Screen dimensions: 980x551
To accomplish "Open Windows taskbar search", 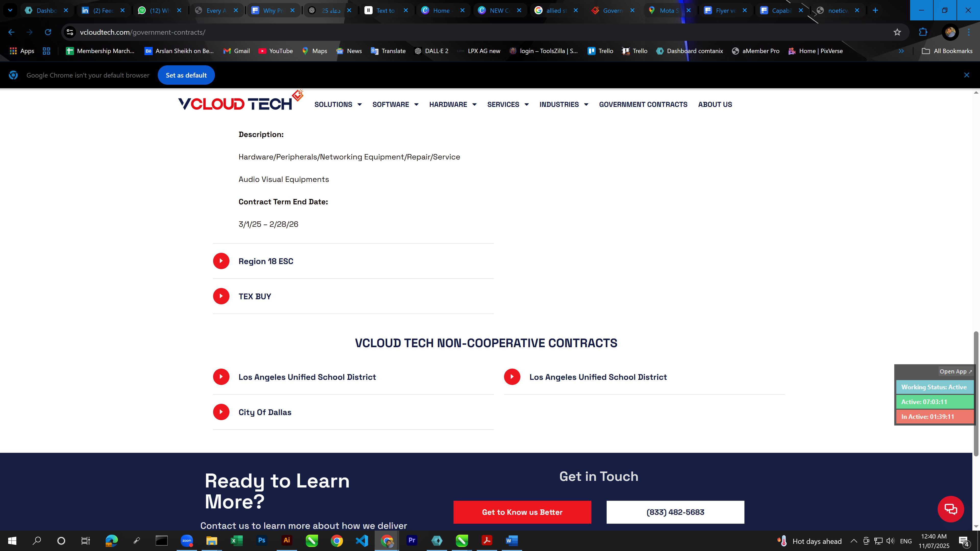I will 36,541.
